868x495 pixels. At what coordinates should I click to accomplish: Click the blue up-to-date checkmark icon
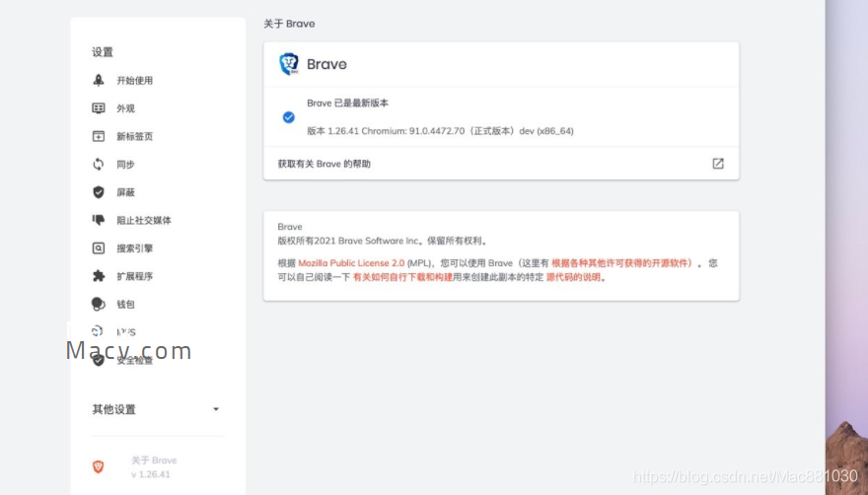tap(288, 117)
